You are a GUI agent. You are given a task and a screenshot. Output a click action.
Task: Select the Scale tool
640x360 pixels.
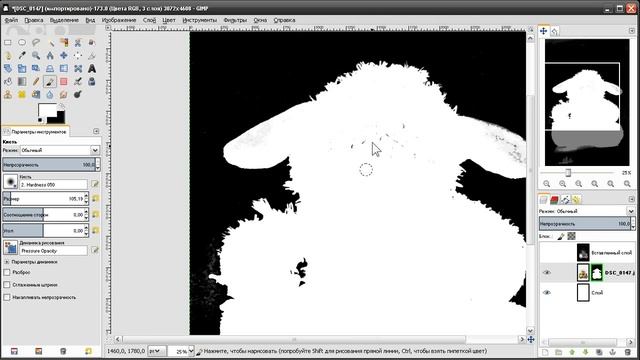pos(22,69)
